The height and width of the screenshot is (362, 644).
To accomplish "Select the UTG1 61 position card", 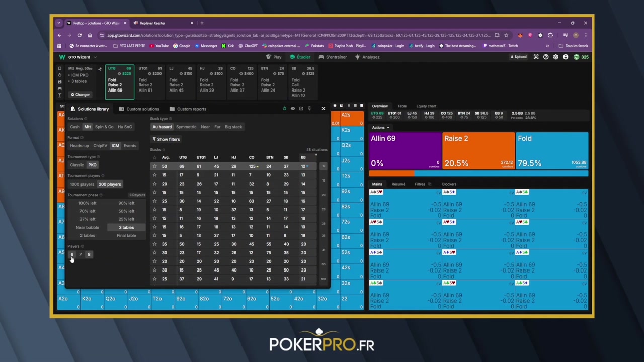I will (x=150, y=81).
